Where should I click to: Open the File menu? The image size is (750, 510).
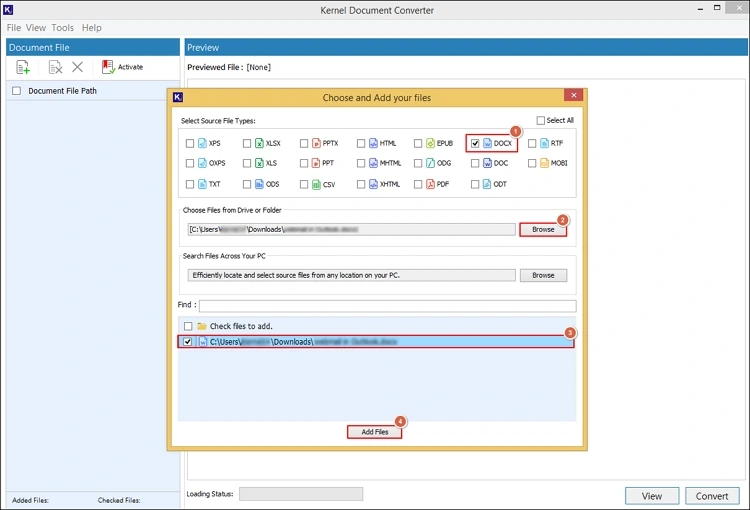[x=14, y=28]
